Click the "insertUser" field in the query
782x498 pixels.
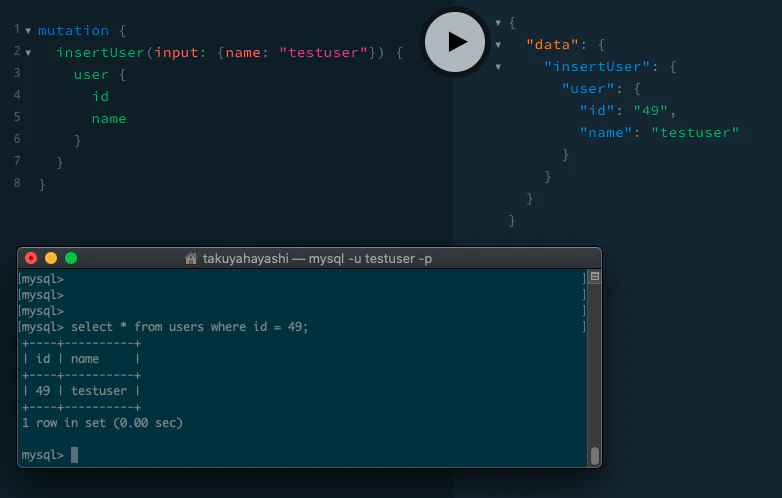pos(100,53)
